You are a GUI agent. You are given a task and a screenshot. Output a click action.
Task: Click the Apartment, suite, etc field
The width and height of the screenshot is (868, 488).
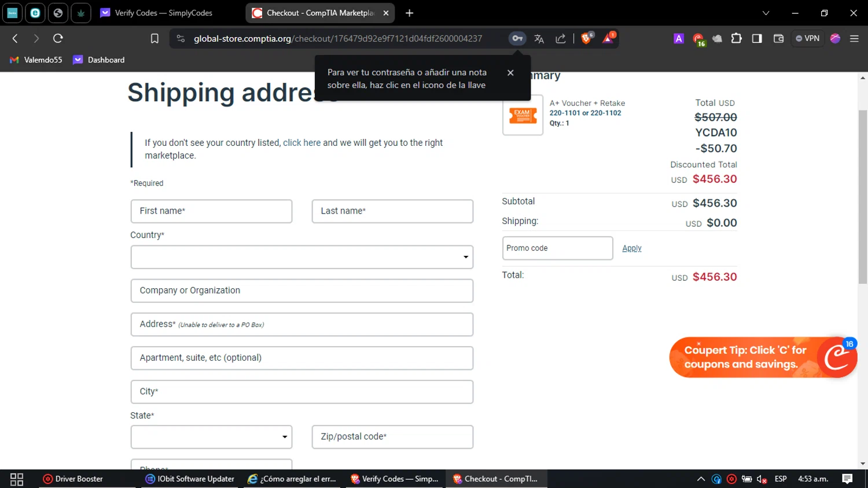[x=301, y=358]
